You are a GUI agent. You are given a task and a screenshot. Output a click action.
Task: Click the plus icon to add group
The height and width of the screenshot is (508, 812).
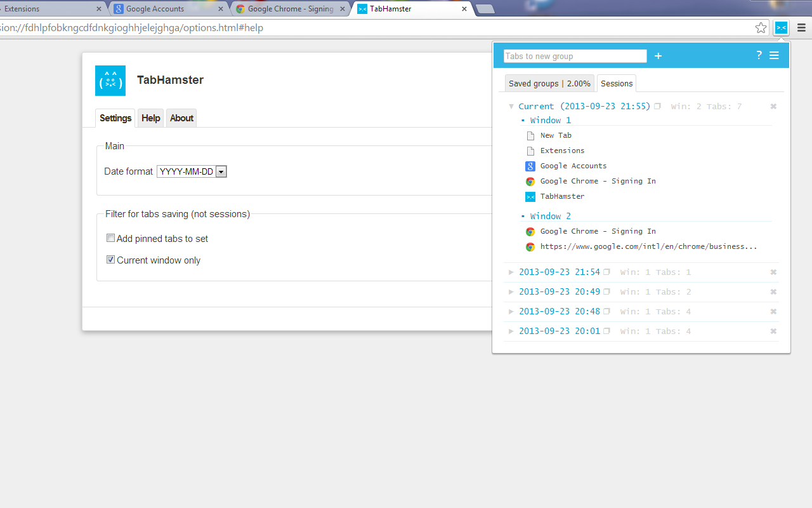[658, 56]
